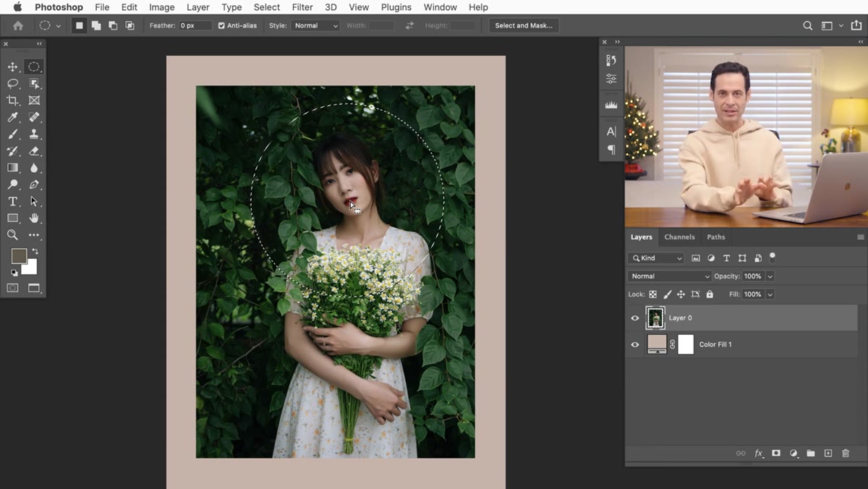The image size is (868, 489).
Task: Open the Fill slider dropdown arrow
Action: [770, 294]
